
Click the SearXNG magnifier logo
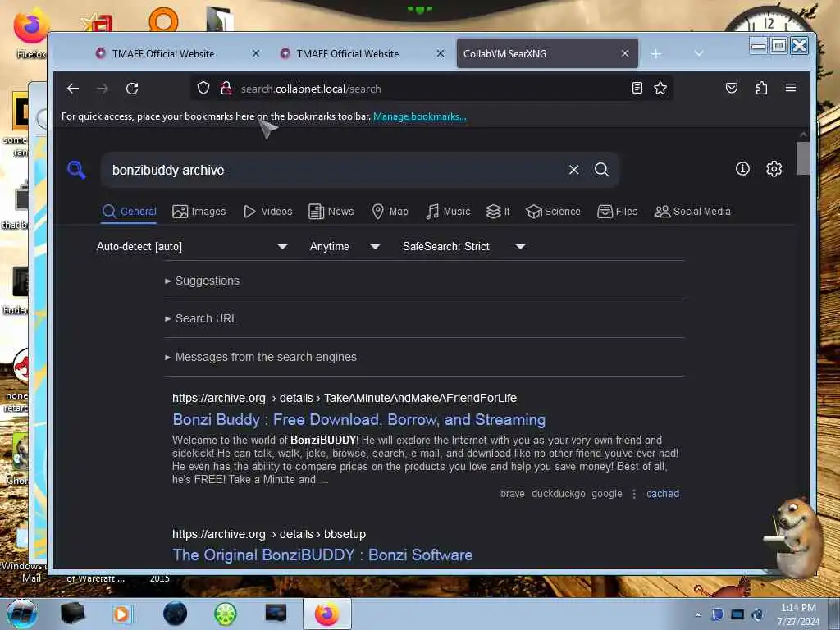point(76,170)
